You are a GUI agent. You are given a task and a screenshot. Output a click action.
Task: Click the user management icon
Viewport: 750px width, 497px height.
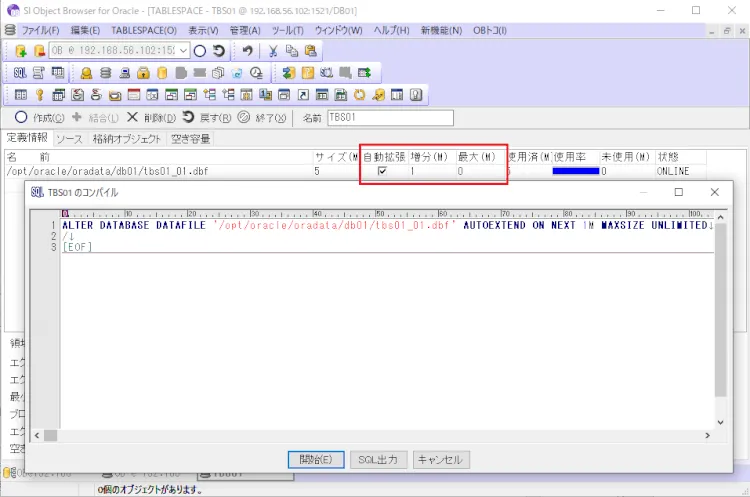tap(87, 73)
